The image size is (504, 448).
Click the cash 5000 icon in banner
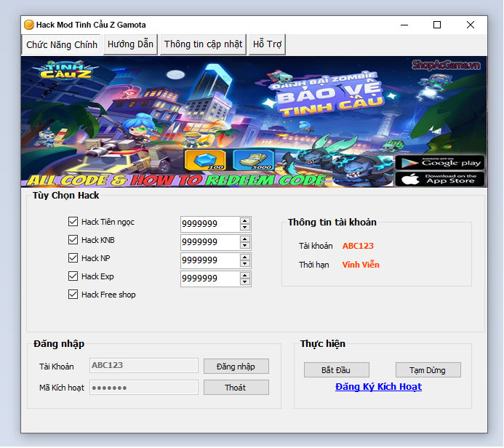tap(254, 160)
